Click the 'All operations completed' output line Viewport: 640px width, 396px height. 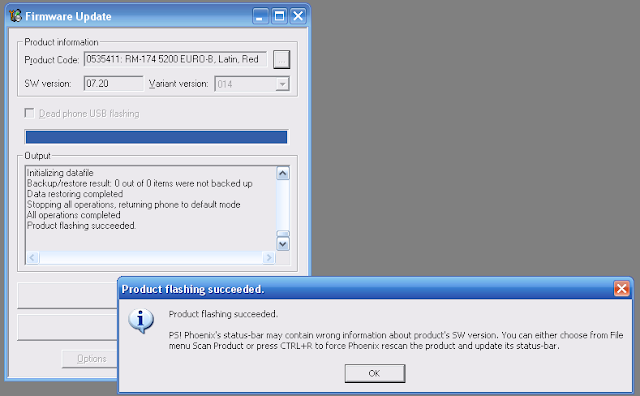coord(73,215)
